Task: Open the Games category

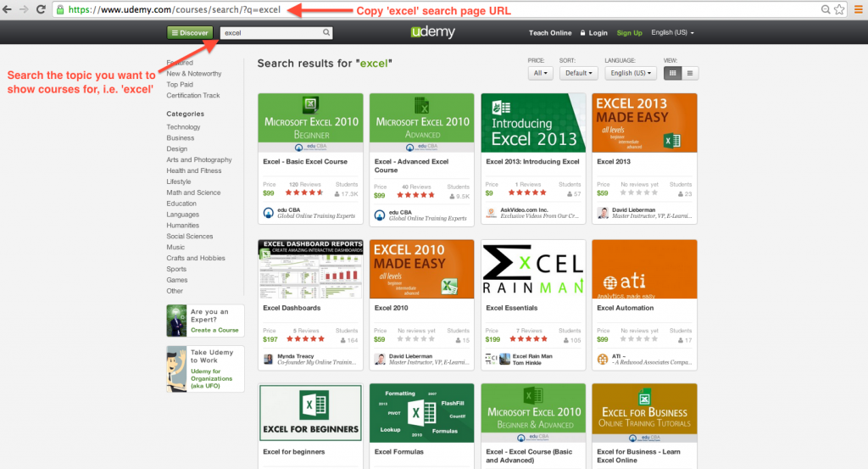Action: (x=177, y=280)
